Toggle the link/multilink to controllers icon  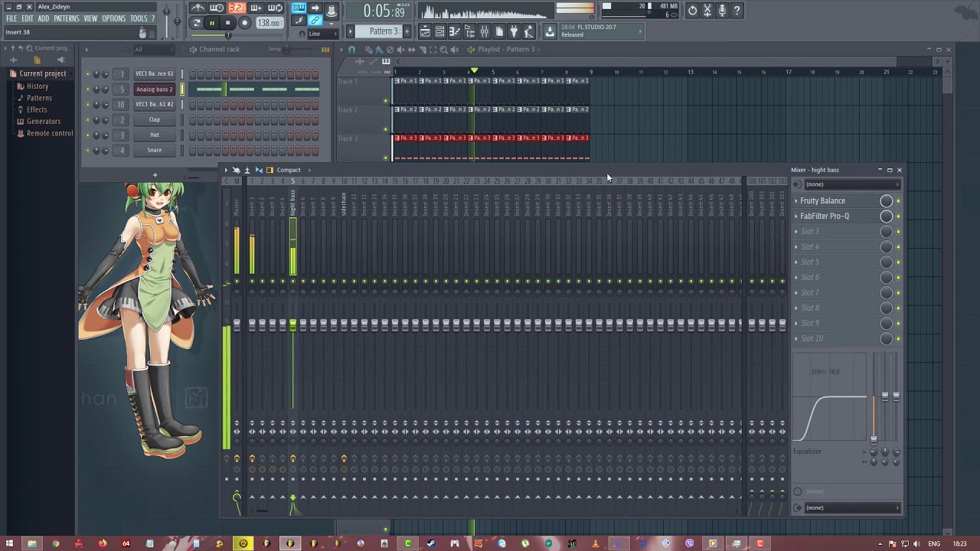[x=315, y=21]
